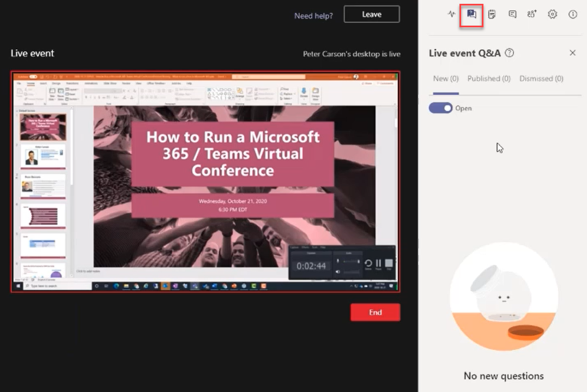The width and height of the screenshot is (587, 392).
Task: Close the Live event Q&A panel
Action: pos(572,53)
